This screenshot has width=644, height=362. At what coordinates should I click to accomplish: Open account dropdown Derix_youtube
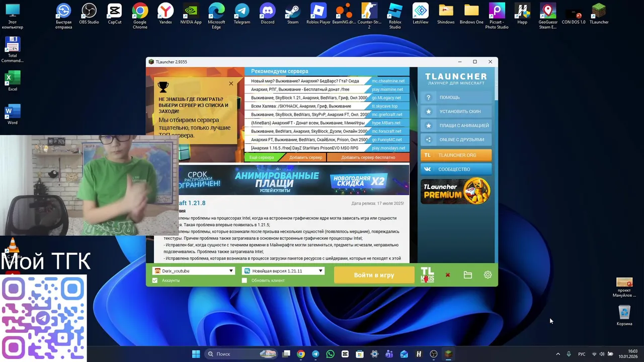[x=193, y=271]
